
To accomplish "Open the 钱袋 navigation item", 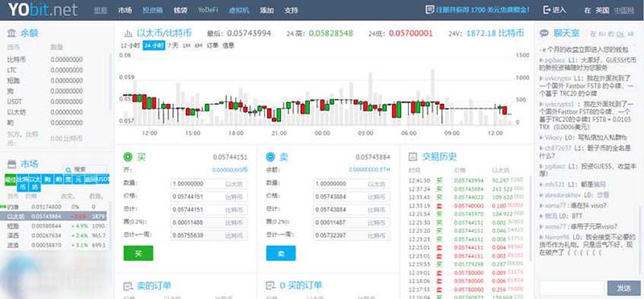I will pos(180,10).
